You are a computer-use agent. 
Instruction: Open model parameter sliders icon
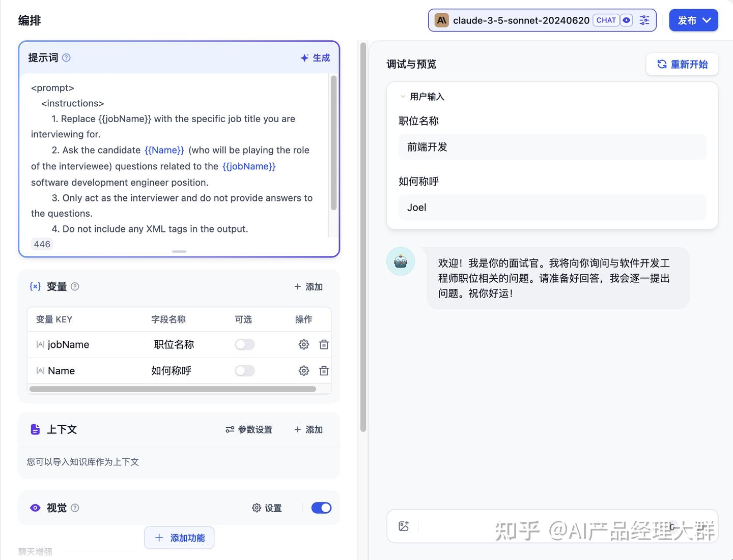pyautogui.click(x=644, y=20)
